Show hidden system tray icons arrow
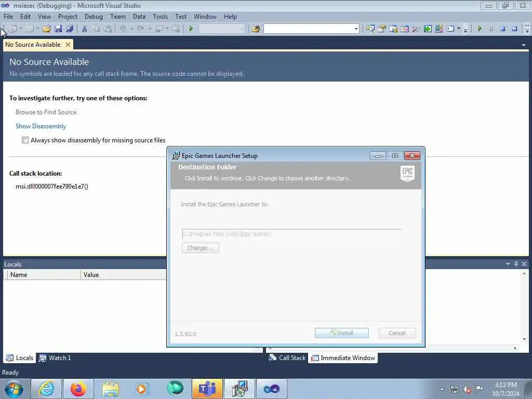The image size is (532, 399). (x=442, y=390)
